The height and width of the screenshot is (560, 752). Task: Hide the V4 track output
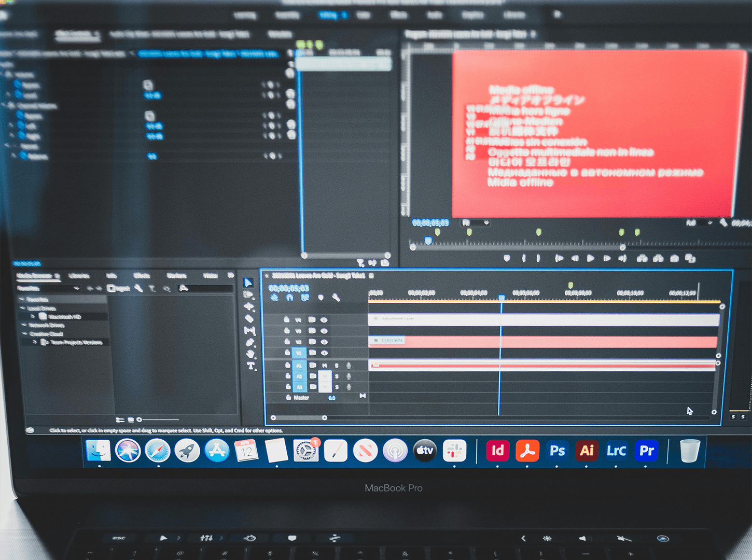tap(324, 319)
